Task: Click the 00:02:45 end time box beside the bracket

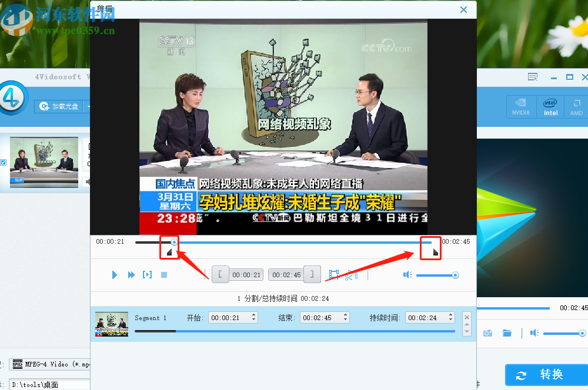Action: tap(286, 275)
